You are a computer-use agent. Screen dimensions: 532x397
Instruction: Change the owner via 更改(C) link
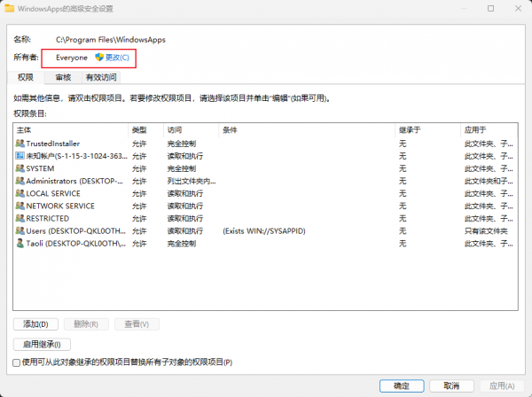tap(117, 58)
